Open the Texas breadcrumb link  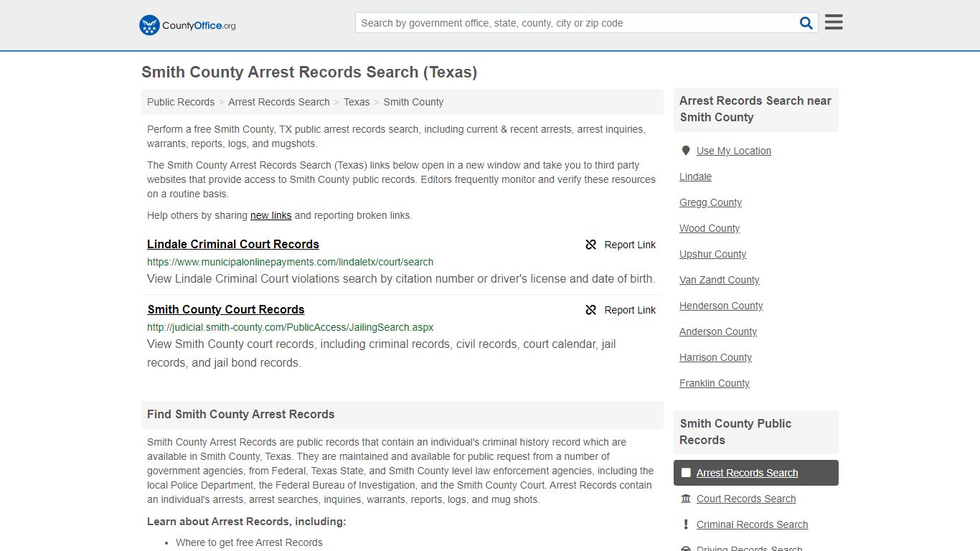pyautogui.click(x=357, y=102)
